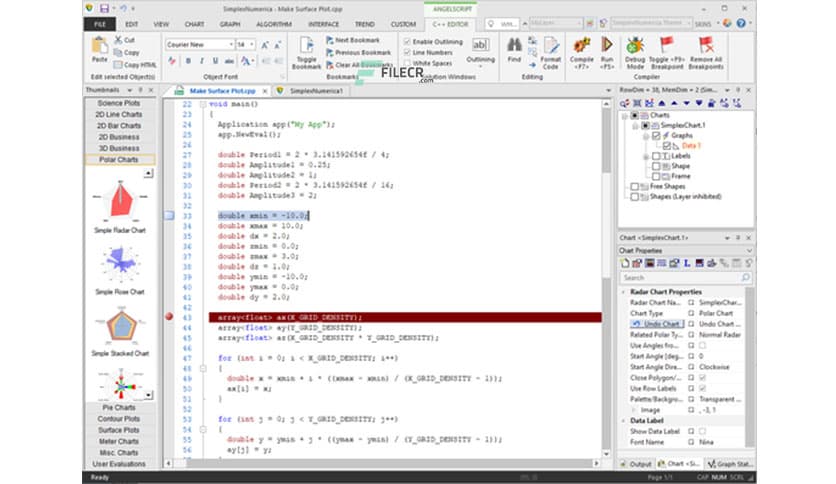Toggle Line Numbers checkbox
The image size is (836, 484).
tap(407, 52)
